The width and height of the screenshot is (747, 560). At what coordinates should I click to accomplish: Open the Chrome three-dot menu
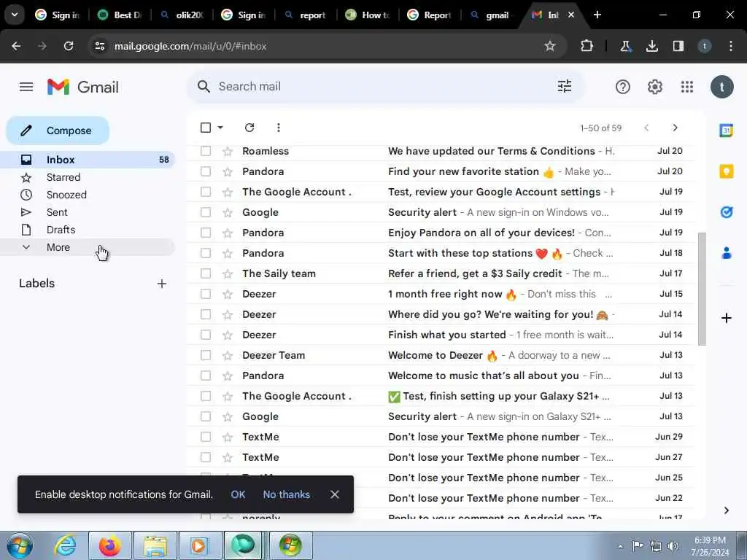730,46
